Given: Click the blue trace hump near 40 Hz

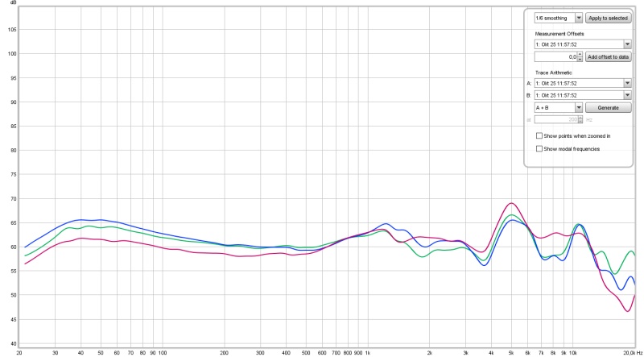Looking at the screenshot, I should (x=82, y=219).
